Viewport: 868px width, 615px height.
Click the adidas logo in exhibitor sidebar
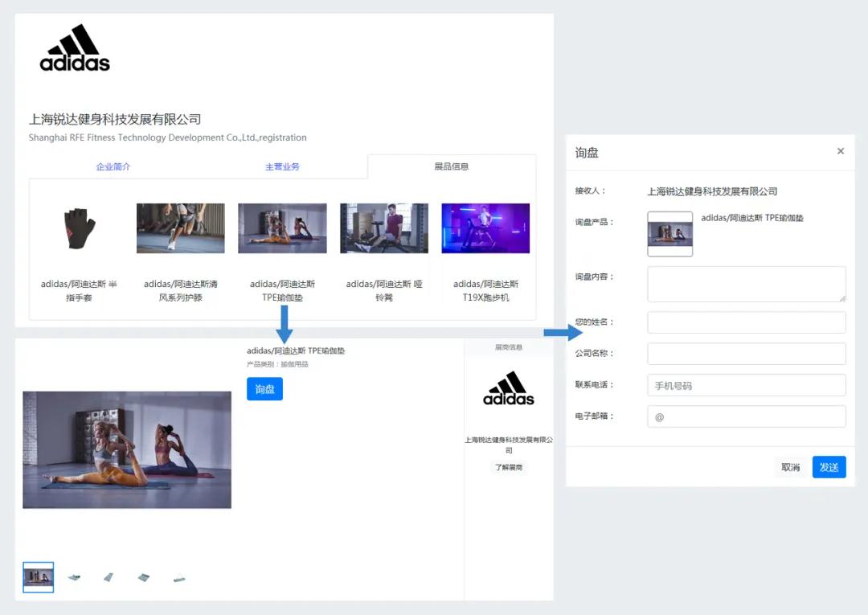(x=508, y=388)
